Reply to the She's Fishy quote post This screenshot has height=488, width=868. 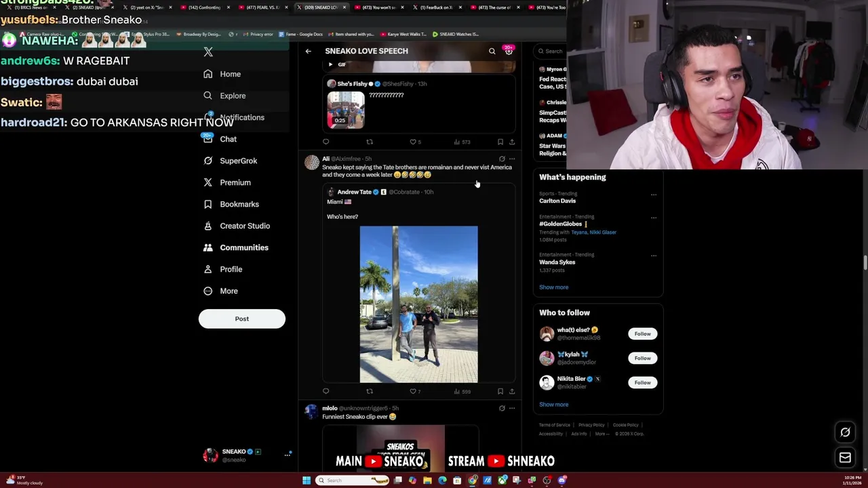click(325, 142)
